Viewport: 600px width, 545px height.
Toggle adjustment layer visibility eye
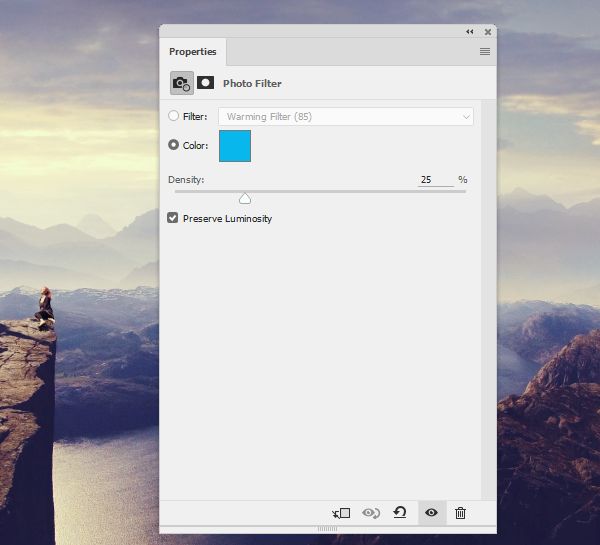point(431,512)
